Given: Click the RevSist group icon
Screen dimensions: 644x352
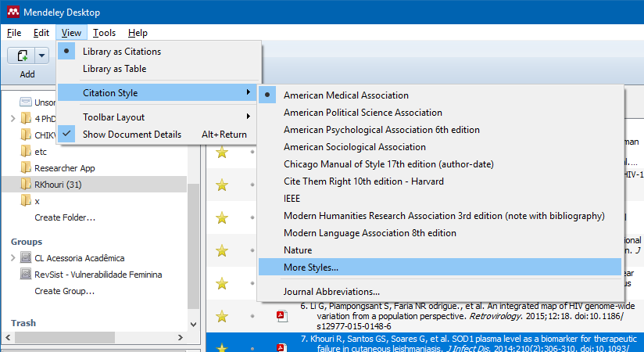Looking at the screenshot, I should pyautogui.click(x=26, y=275).
